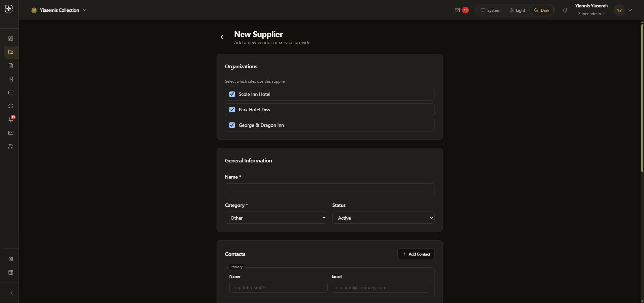Screen dimensions: 644x303
Task: Open the mail envelope icon in sidebar
Action: click(x=11, y=133)
